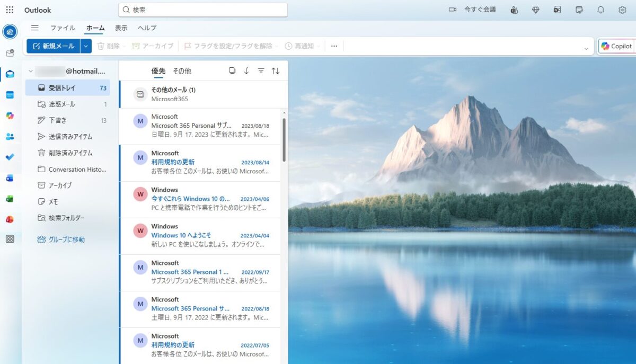Launch Excel from the left rail
The image size is (636, 364).
point(11,198)
